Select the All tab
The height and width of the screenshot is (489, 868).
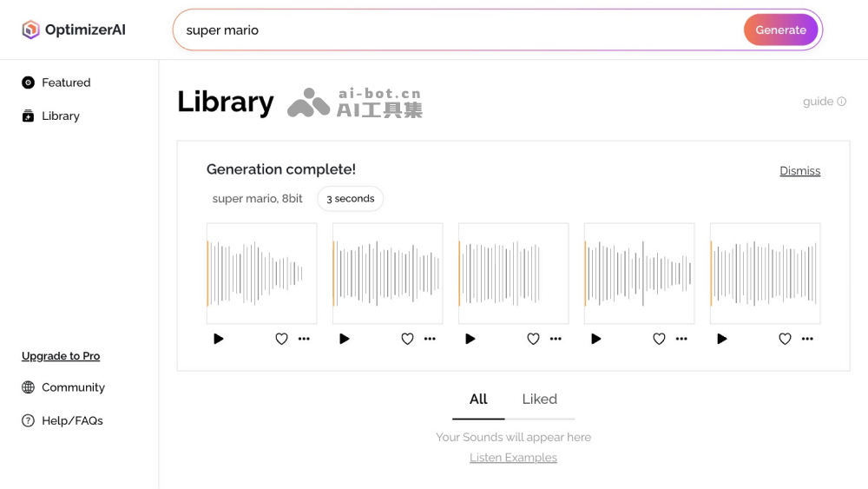[478, 400]
